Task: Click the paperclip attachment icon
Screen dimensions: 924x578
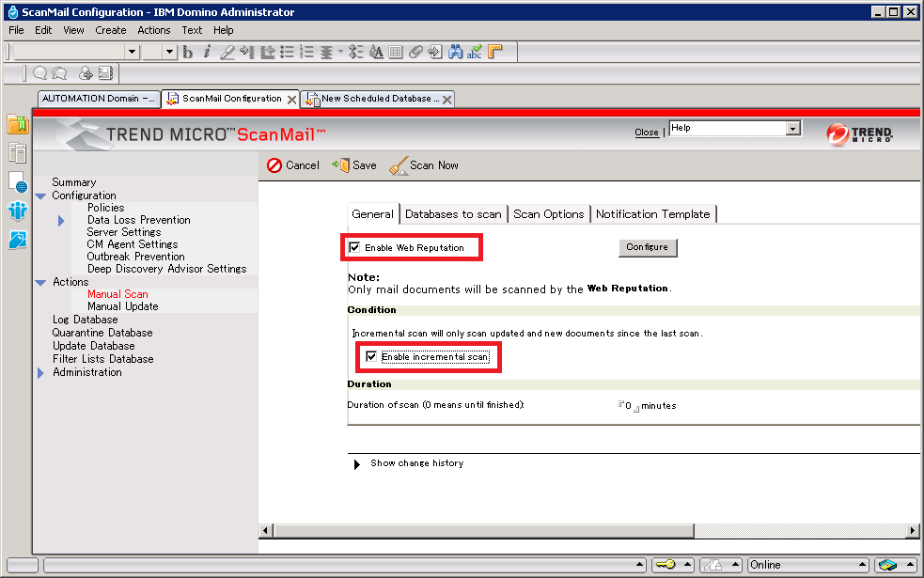Action: point(415,53)
